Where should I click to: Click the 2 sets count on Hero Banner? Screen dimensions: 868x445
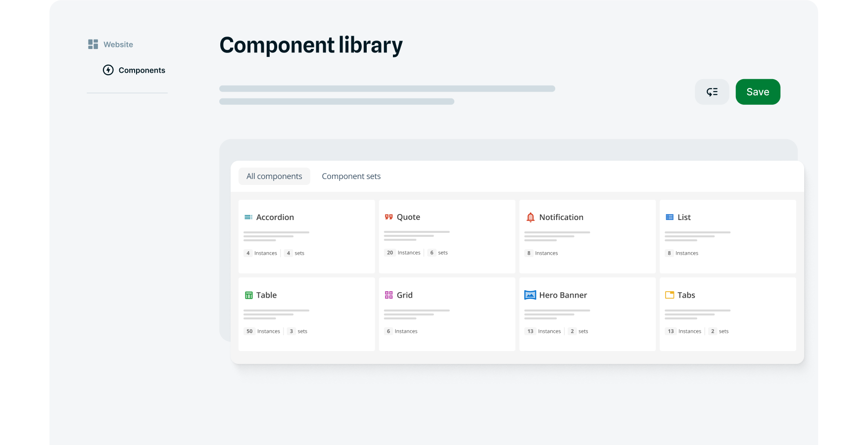579,331
